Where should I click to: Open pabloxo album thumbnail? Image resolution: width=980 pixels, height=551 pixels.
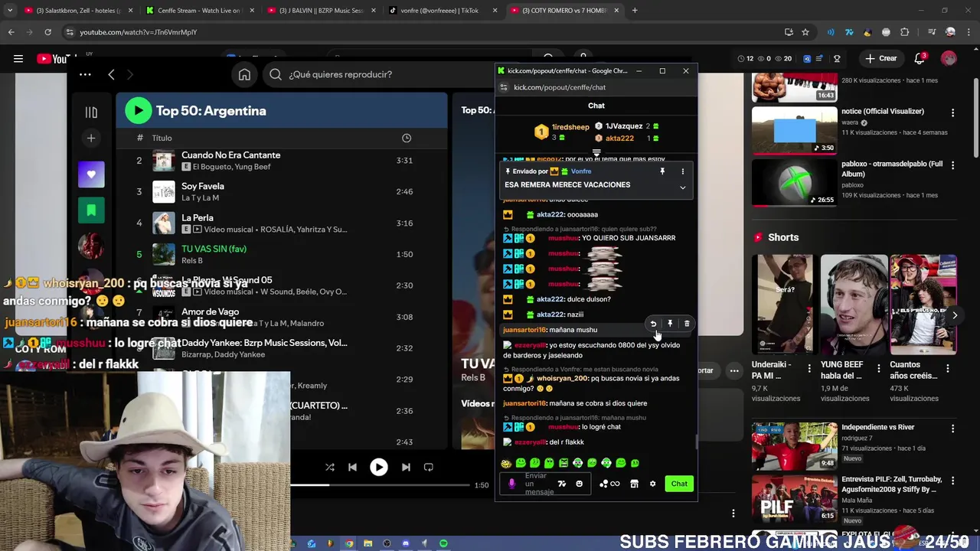794,182
